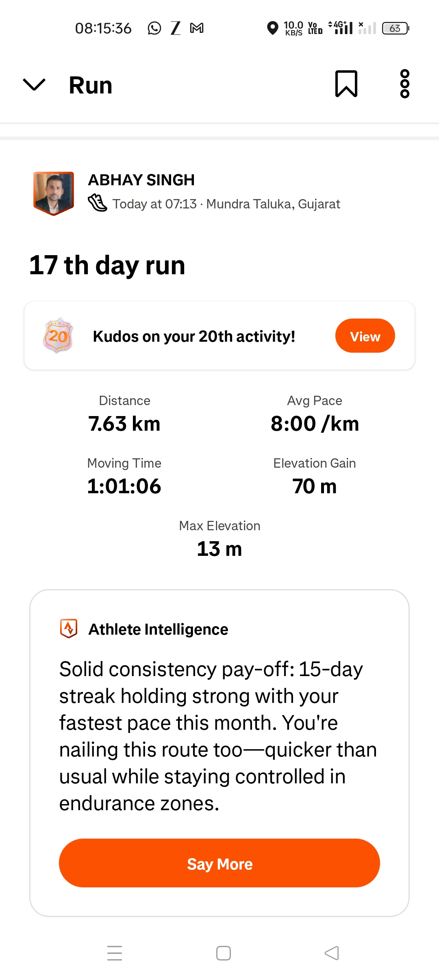Image resolution: width=439 pixels, height=980 pixels.
Task: Open the three-dot more options menu
Action: [x=404, y=84]
